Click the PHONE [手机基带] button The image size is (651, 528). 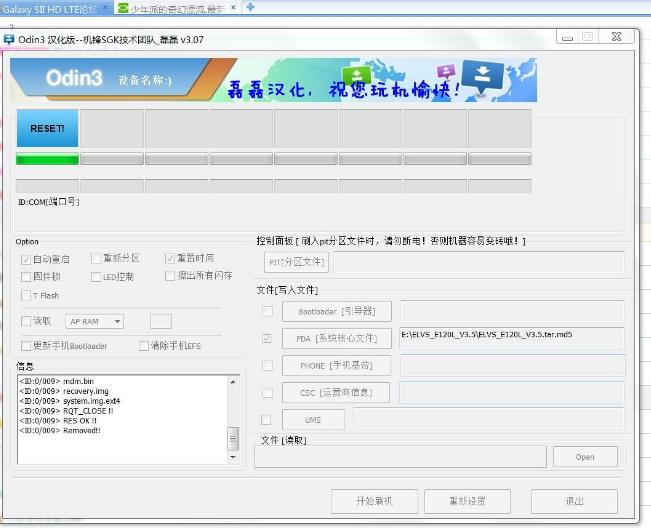(x=336, y=366)
